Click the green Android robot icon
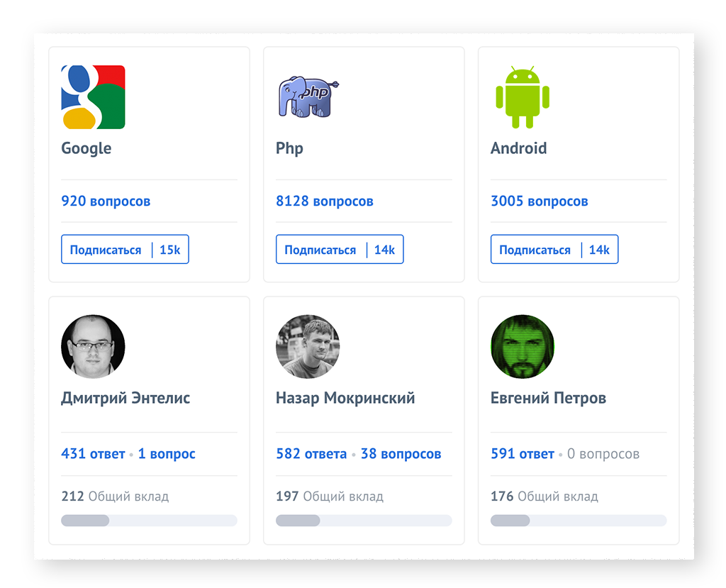This screenshot has width=726, height=588. click(523, 97)
